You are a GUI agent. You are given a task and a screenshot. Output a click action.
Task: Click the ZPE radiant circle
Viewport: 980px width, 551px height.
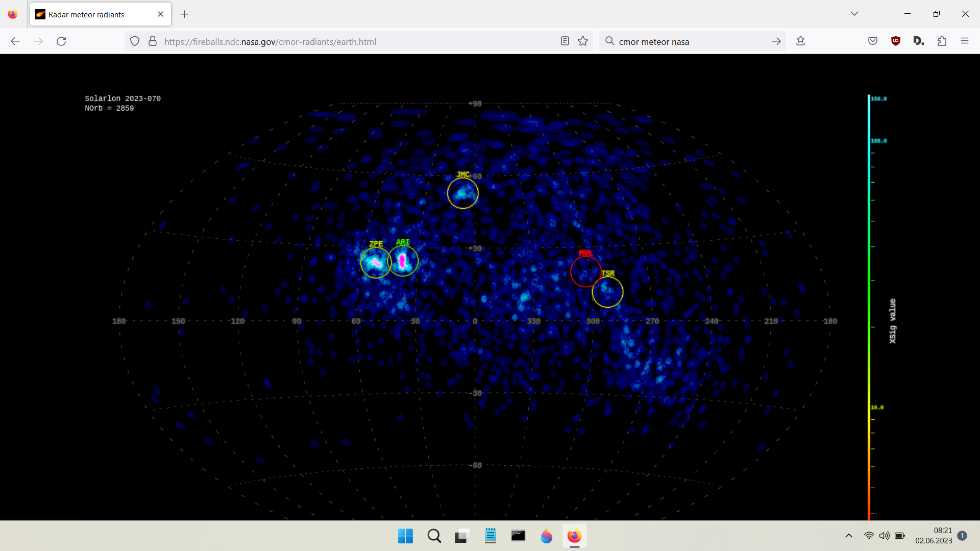[x=376, y=263]
